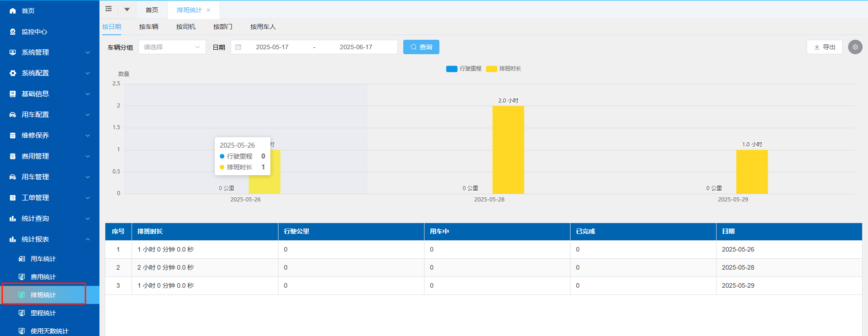Click the 首页 home icon in sidebar
The image size is (868, 336).
(x=13, y=11)
